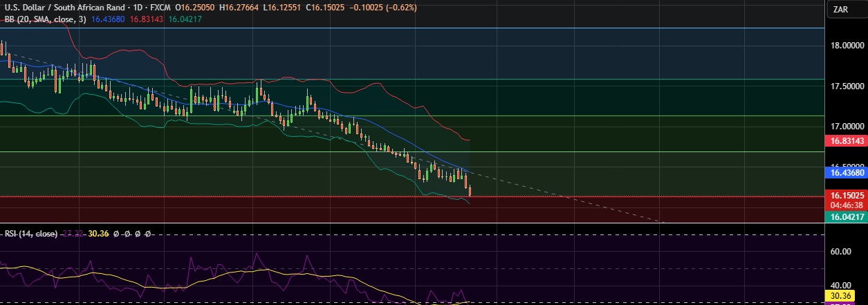Open the ZAR currency selector
868x305 pixels.
842,9
